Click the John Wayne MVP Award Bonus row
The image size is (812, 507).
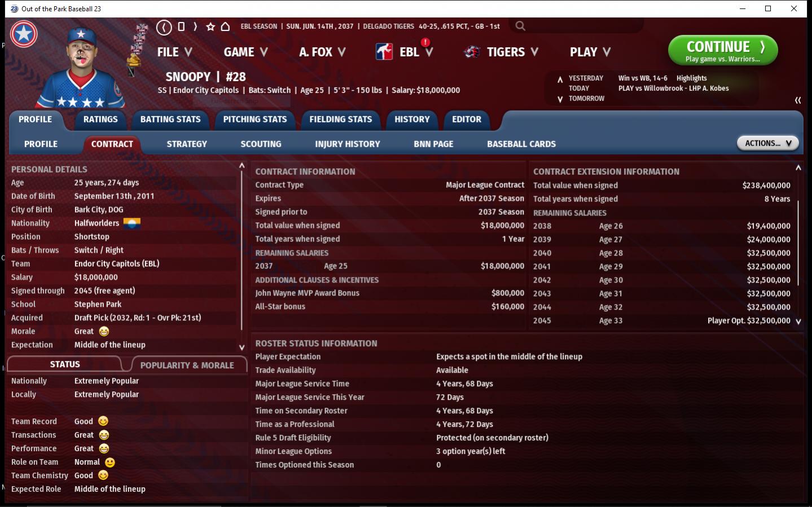click(x=389, y=293)
